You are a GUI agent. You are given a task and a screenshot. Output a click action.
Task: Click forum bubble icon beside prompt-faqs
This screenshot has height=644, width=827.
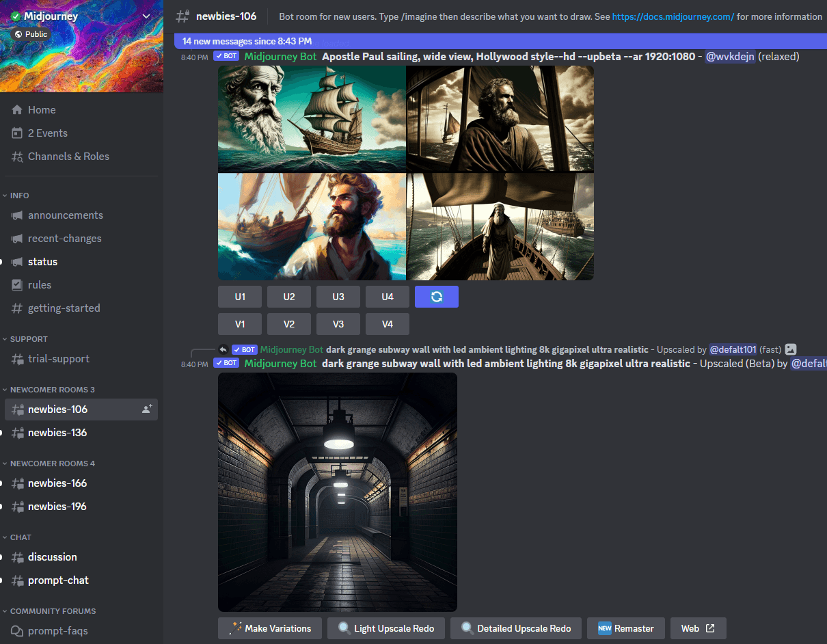pos(17,631)
